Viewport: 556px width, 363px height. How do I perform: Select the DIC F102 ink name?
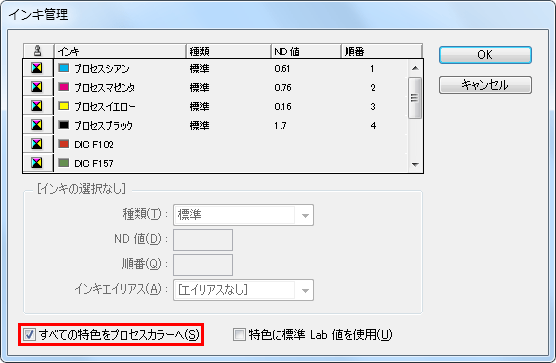(x=94, y=145)
